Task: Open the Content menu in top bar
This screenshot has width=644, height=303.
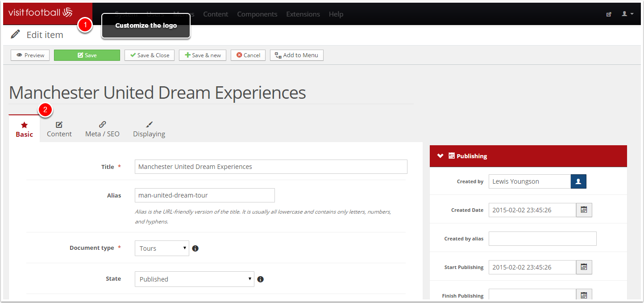Action: pyautogui.click(x=216, y=14)
